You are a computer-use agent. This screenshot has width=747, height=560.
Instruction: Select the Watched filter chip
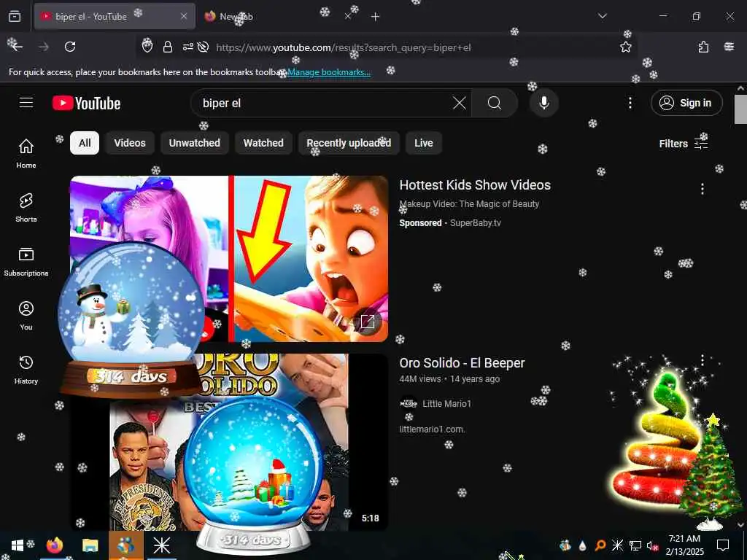pos(263,143)
